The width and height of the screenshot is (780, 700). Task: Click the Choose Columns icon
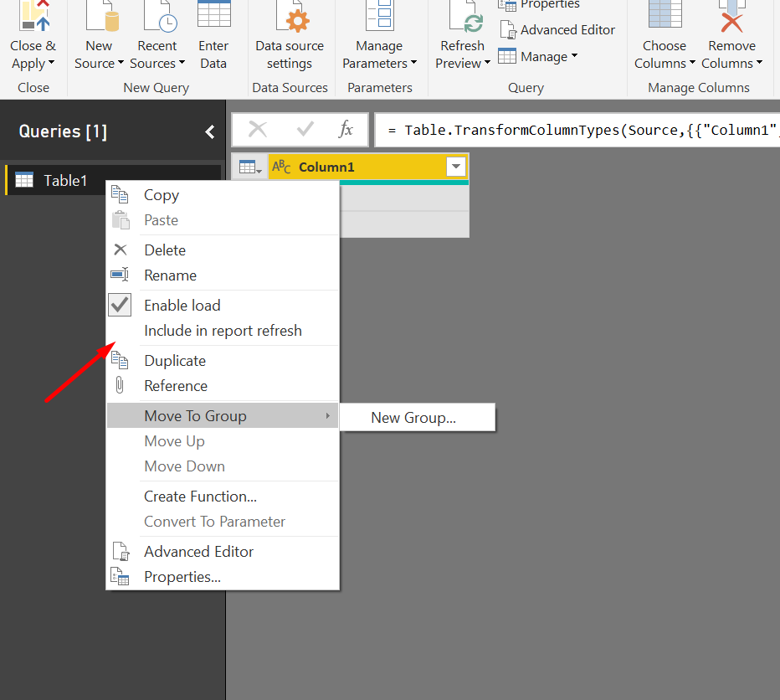coord(665,14)
